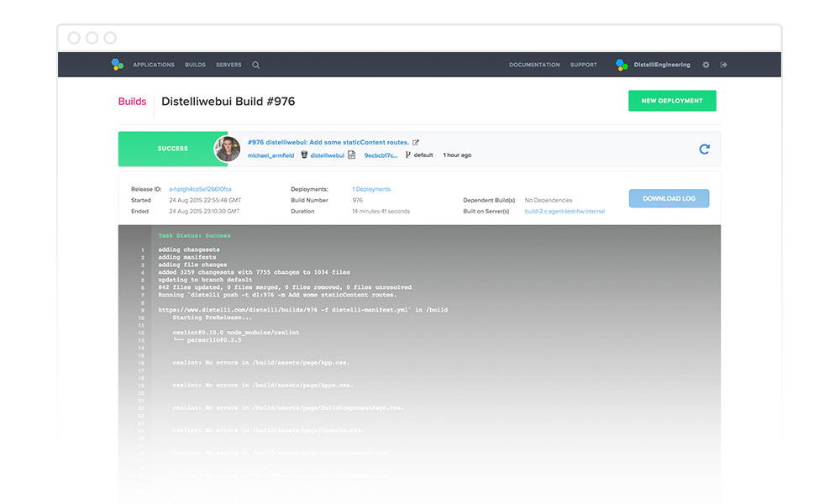Click the Download Log button

pyautogui.click(x=669, y=199)
